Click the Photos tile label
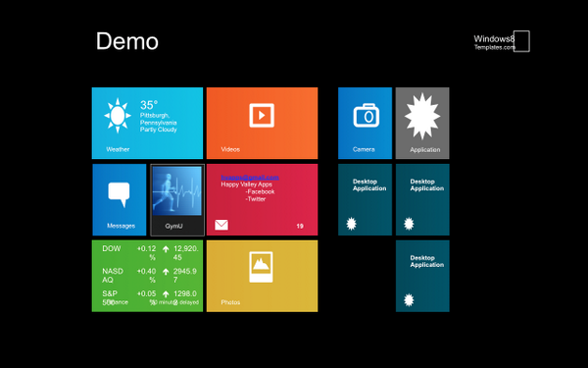 (x=230, y=302)
